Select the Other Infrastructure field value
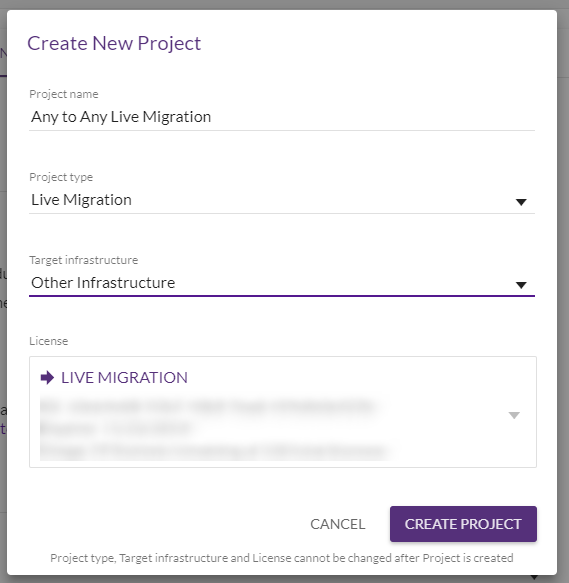 click(103, 283)
